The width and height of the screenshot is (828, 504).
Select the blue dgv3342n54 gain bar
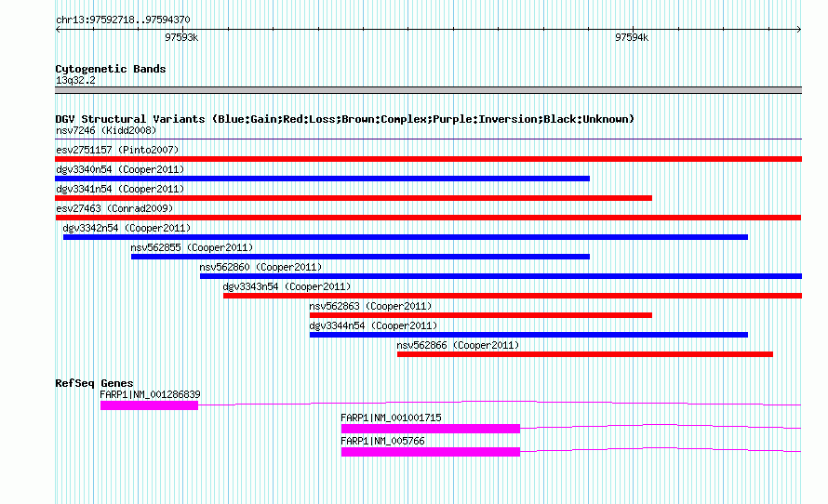point(406,237)
